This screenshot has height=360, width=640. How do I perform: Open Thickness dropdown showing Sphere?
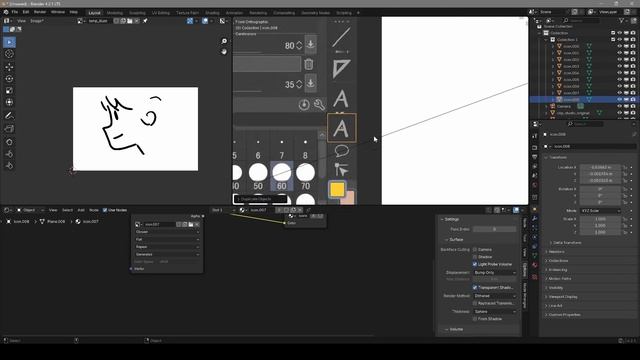click(495, 311)
